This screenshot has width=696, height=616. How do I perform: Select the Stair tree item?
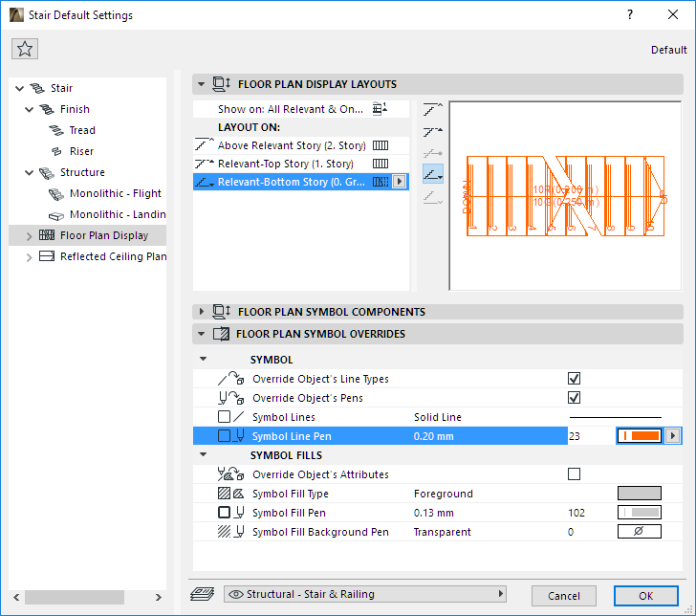61,88
